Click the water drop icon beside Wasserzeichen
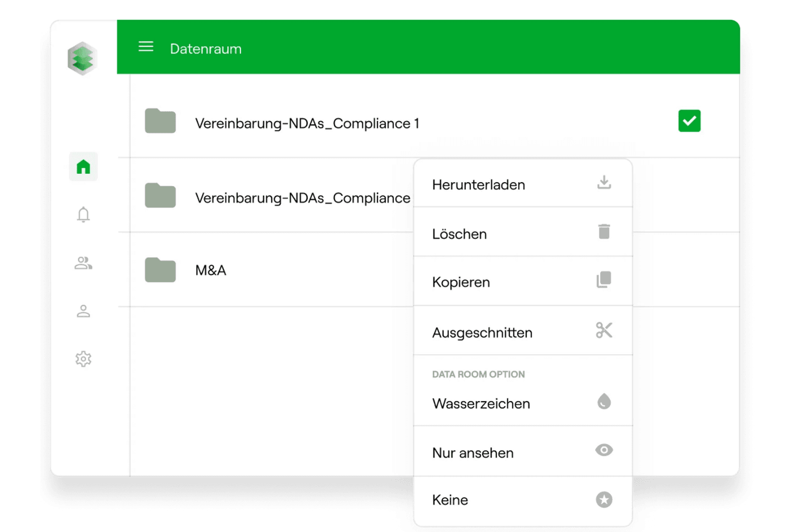Screen dimensions: 798x532 coord(604,401)
